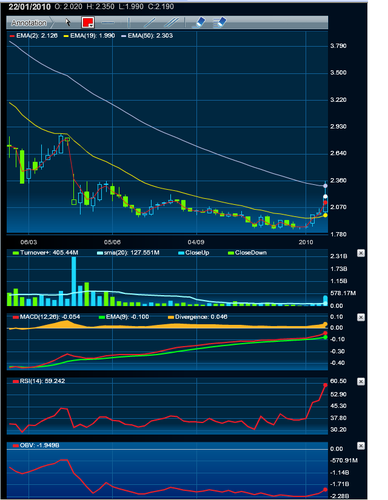Image resolution: width=388 pixels, height=500 pixels.
Task: Click the EMA(50) legend entry
Action: click(x=147, y=36)
